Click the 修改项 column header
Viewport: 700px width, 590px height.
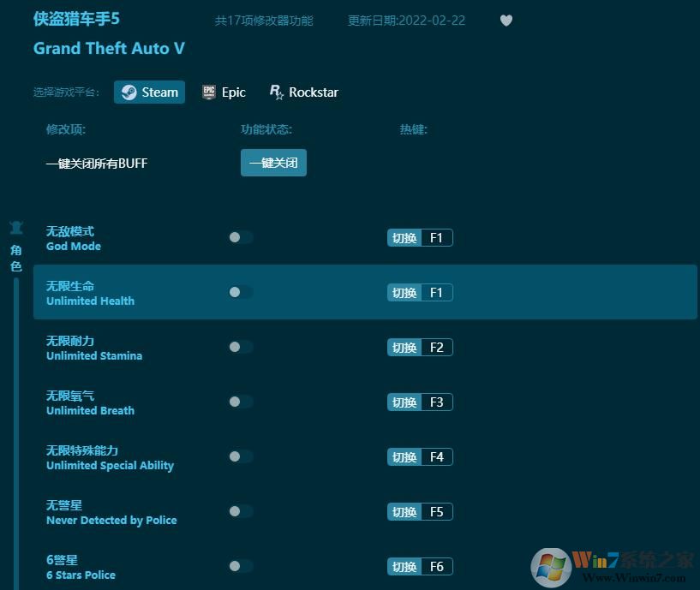66,129
